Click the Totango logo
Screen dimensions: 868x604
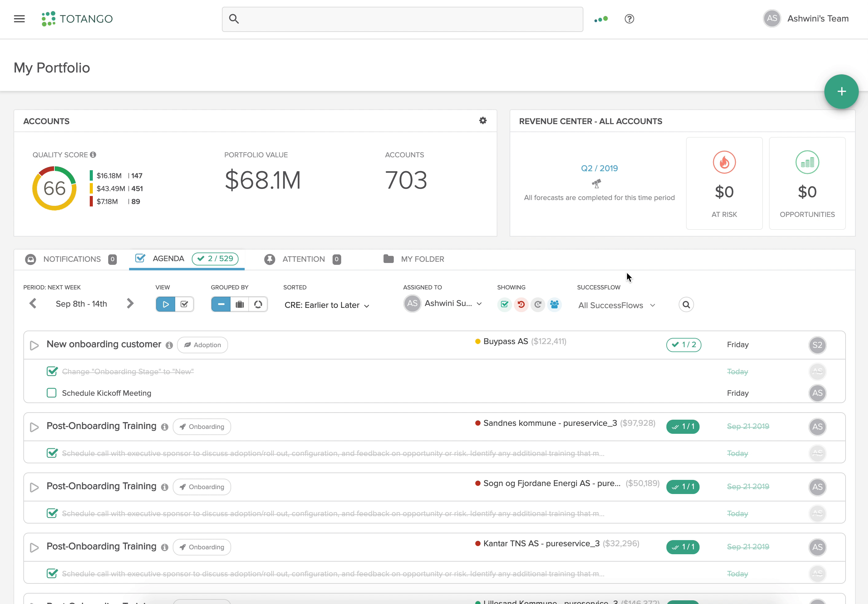[77, 19]
